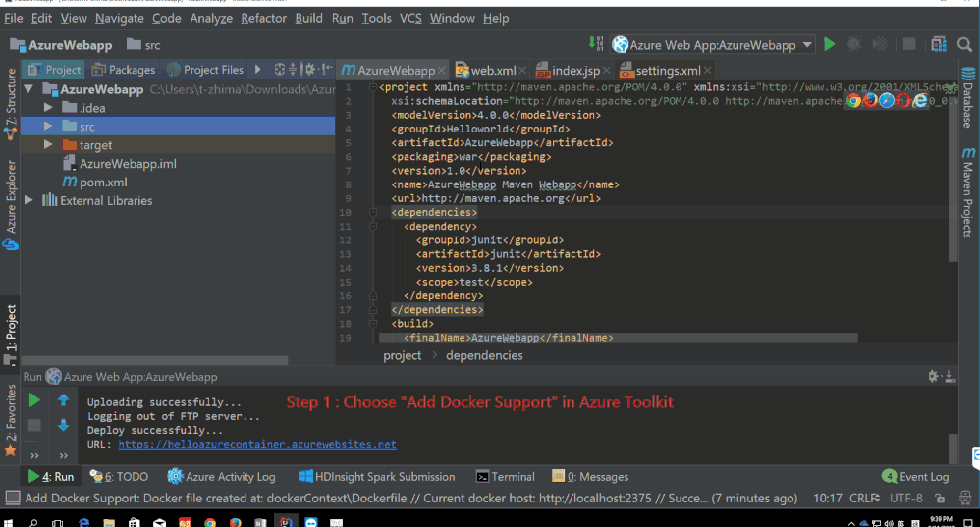This screenshot has width=980, height=527.
Task: Click the toolbar Stop square button
Action: (909, 44)
